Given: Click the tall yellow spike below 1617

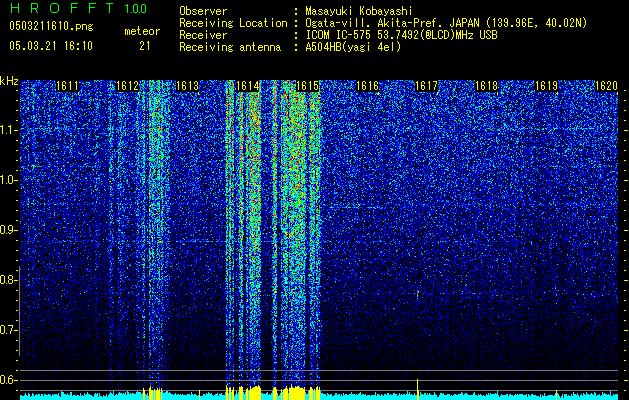Looking at the screenshot, I should click(418, 389).
